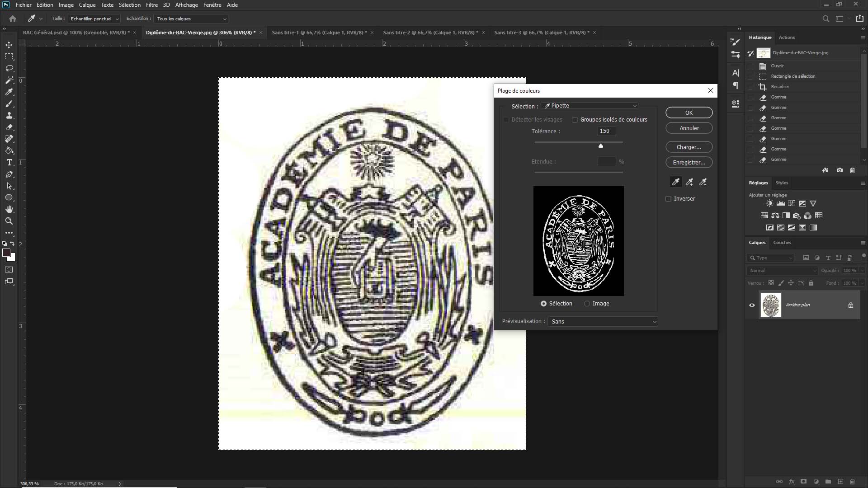Hide the Arrière-plan layer visibility
Screen dimensions: 868x488
[x=752, y=305]
